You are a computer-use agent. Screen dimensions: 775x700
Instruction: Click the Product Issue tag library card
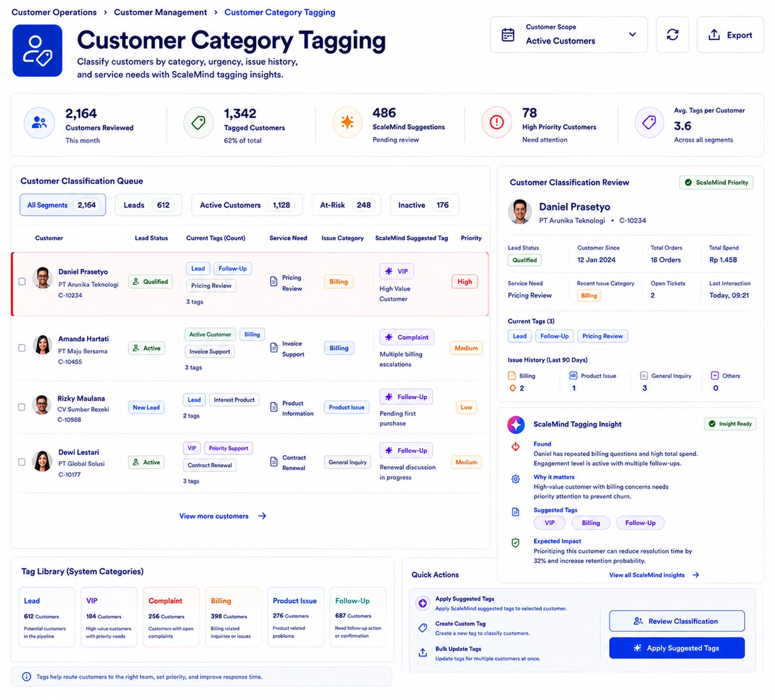[296, 617]
